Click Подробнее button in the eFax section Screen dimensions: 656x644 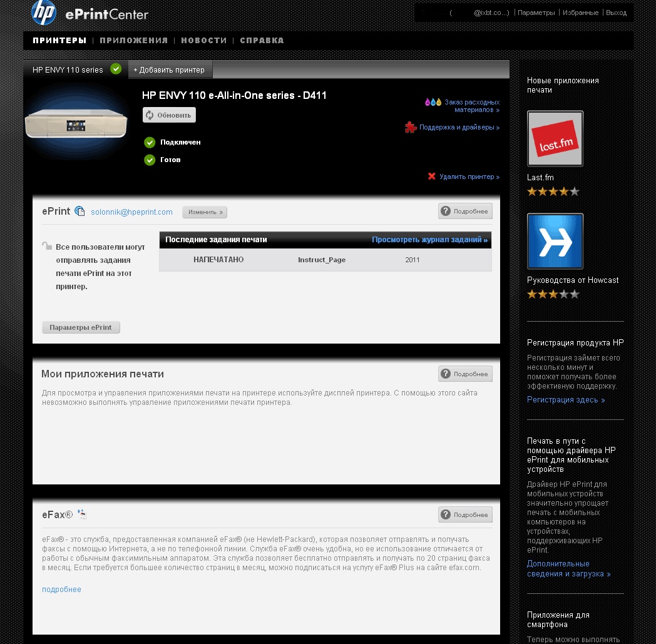pos(465,515)
